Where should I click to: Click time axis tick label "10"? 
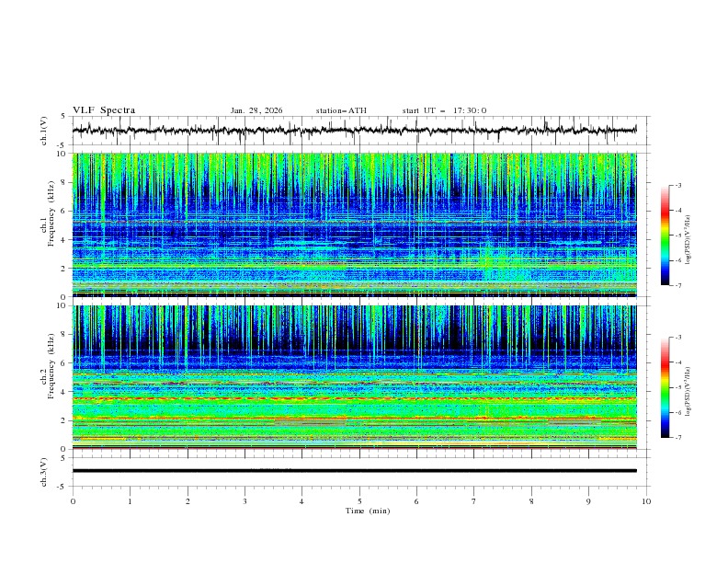646,501
